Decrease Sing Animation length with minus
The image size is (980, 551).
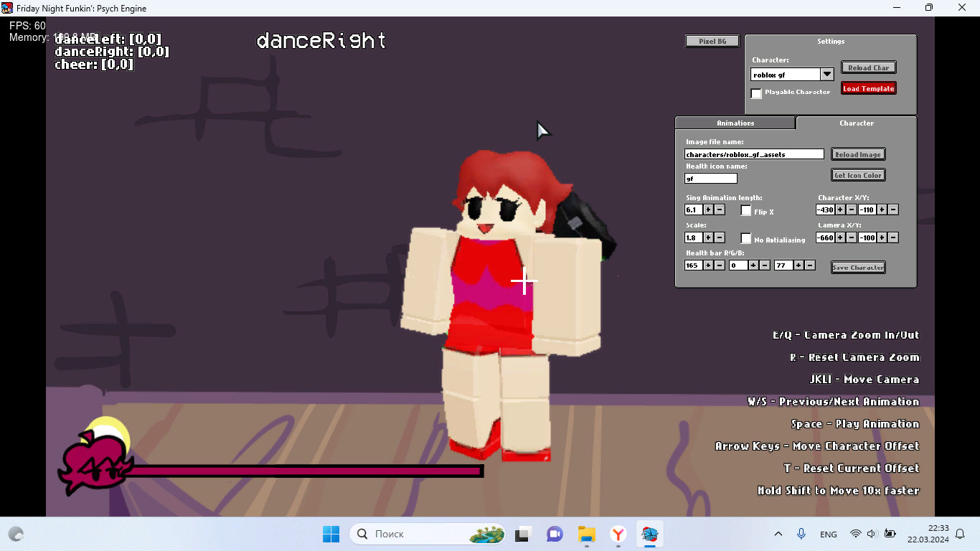tap(720, 209)
